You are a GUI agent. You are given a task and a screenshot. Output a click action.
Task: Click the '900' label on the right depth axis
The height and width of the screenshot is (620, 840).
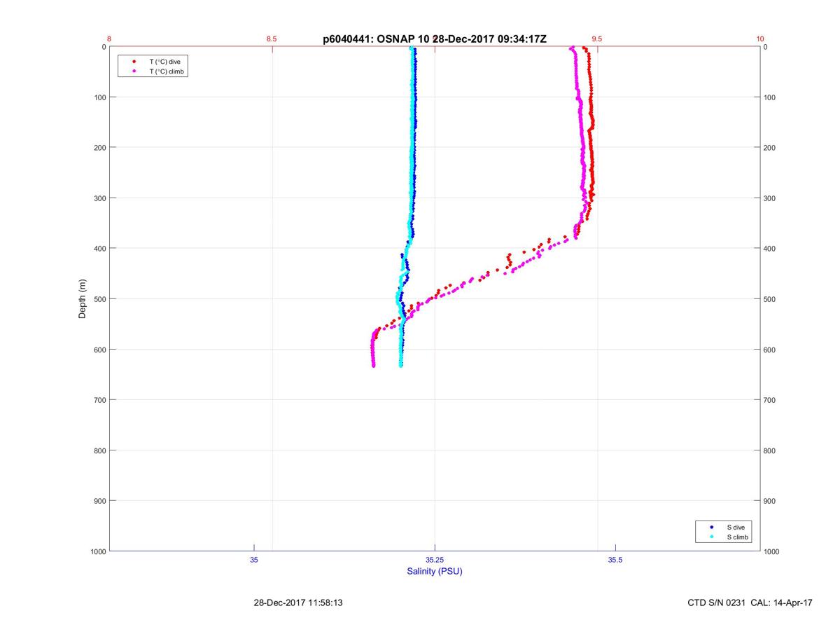(x=770, y=501)
